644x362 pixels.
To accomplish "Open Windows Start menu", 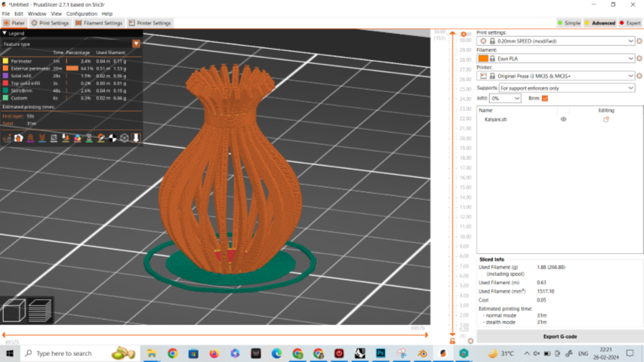I will point(10,354).
